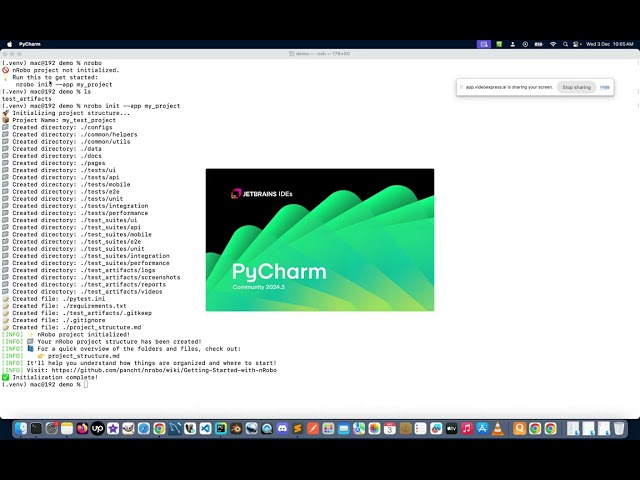The image size is (640, 480).
Task: Launch Firefox from the dock
Action: tap(82, 429)
